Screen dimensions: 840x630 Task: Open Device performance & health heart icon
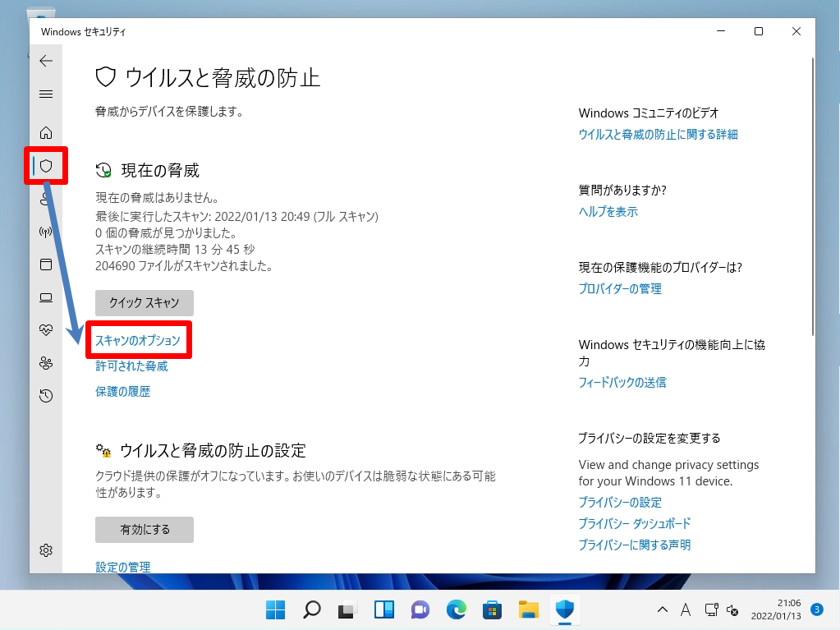tap(46, 330)
